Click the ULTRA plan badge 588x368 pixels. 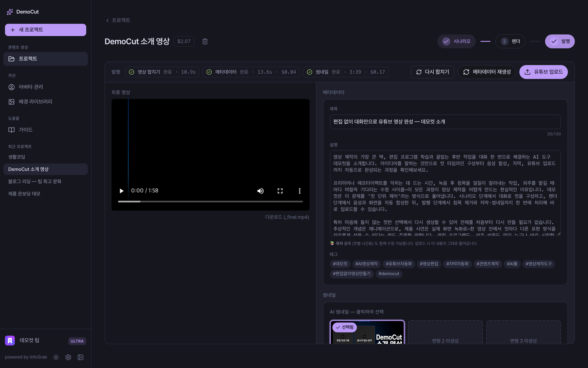77,341
